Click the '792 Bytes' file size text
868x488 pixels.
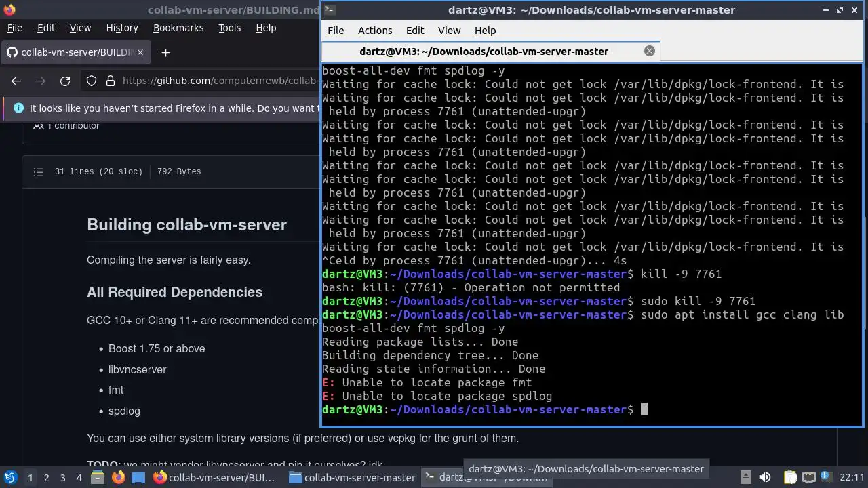[179, 171]
